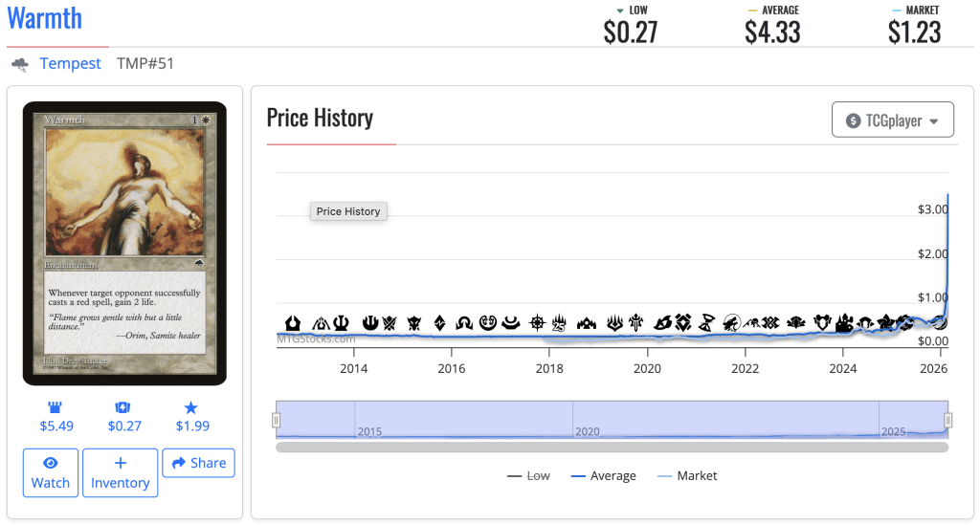Click the dollar coin icon in TCGplayer selector
Screen dimensions: 980x525
(853, 120)
